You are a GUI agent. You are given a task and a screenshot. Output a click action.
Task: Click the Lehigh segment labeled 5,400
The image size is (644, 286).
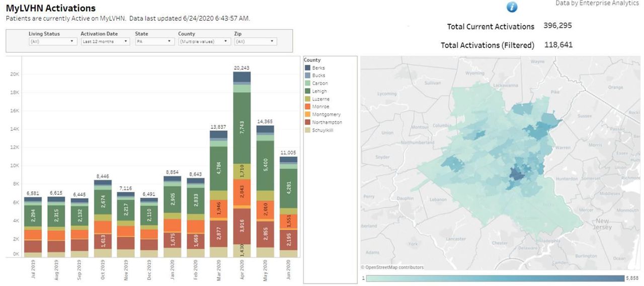point(265,166)
